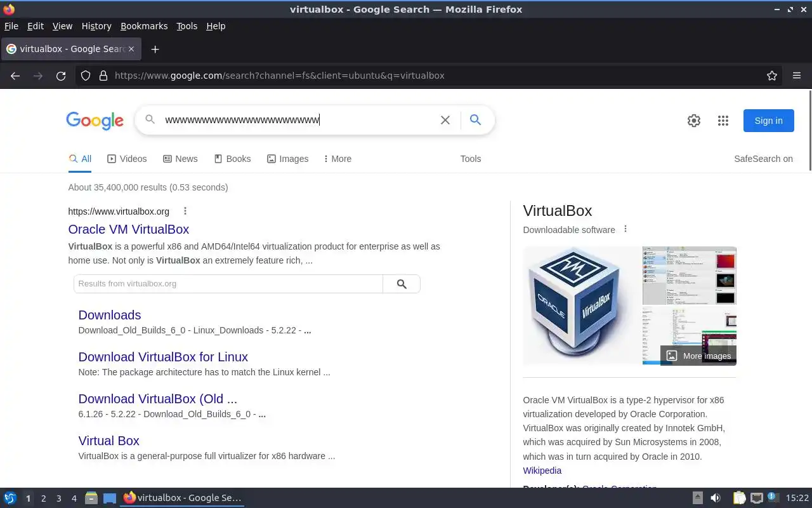Open Google quick settings gear

click(694, 121)
